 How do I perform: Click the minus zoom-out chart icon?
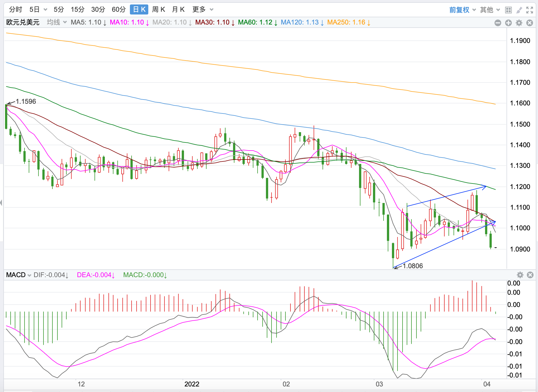(498, 23)
